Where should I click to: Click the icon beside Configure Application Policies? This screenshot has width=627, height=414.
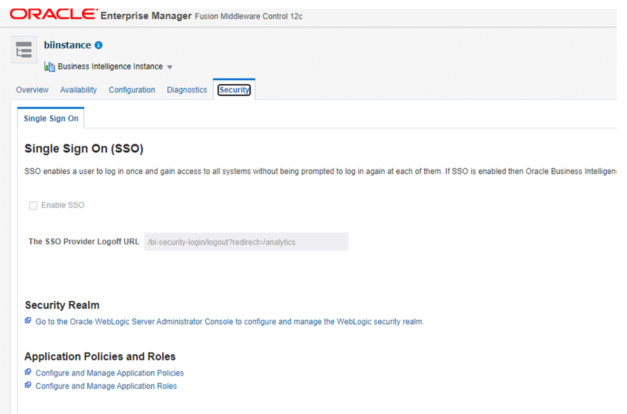tap(28, 372)
